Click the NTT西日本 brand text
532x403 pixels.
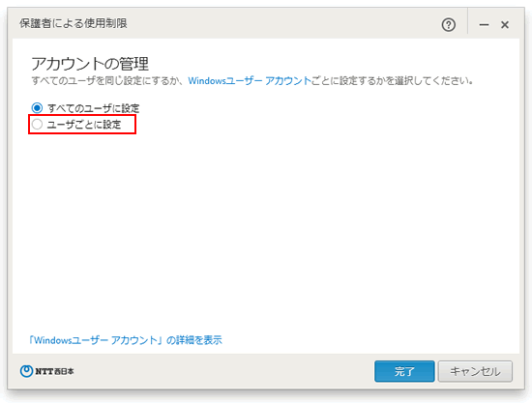pos(54,371)
